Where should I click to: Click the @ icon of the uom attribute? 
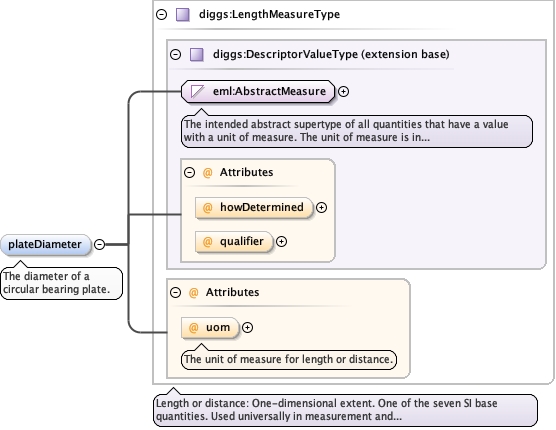pos(193,328)
